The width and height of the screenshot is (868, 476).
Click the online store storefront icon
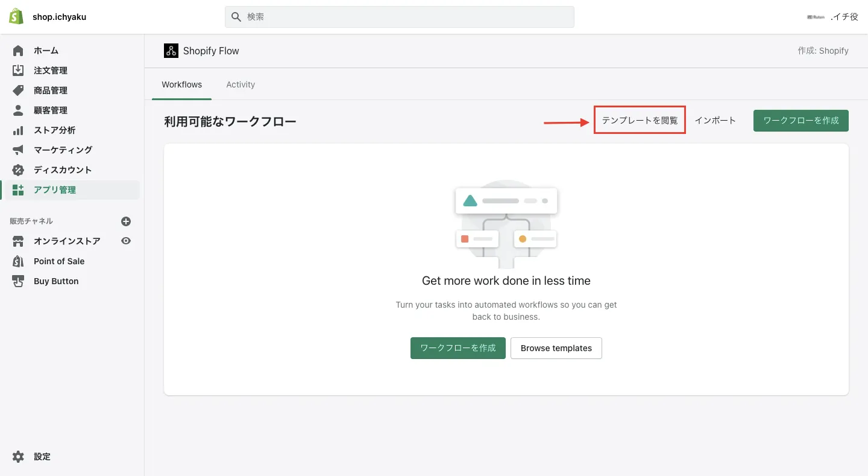tap(18, 241)
